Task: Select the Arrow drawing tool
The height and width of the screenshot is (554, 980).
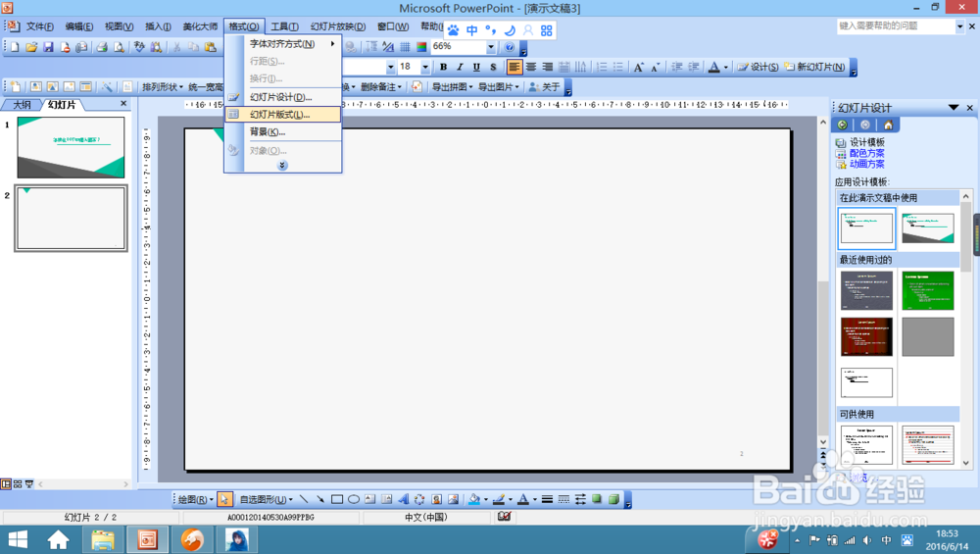Action: coord(320,499)
